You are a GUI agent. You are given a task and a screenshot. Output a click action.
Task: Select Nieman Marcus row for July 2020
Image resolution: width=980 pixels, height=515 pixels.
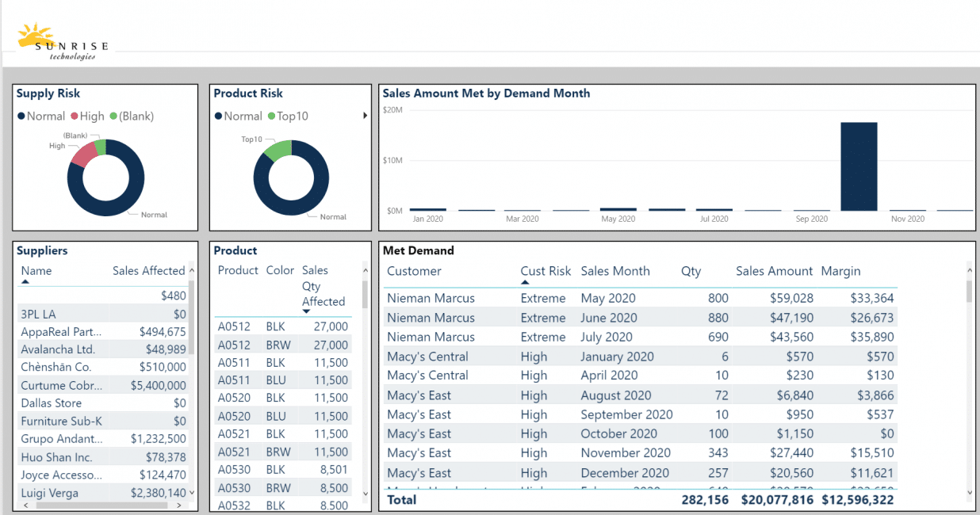(641, 337)
